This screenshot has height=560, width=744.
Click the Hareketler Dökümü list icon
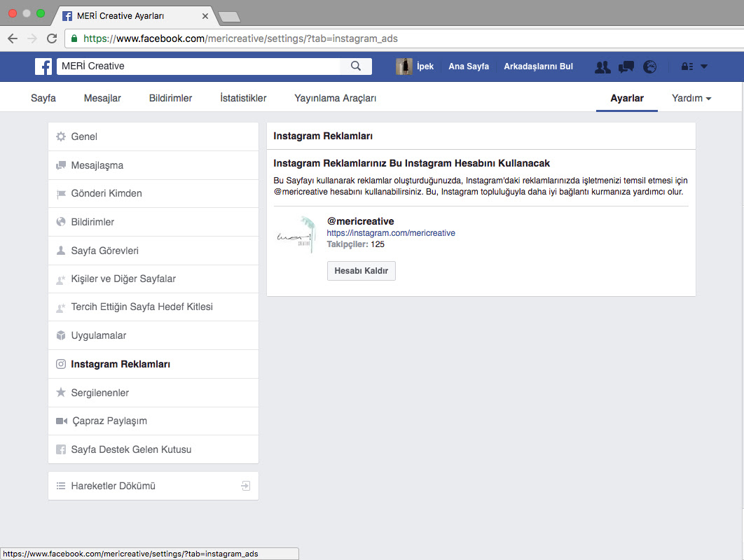pyautogui.click(x=61, y=486)
